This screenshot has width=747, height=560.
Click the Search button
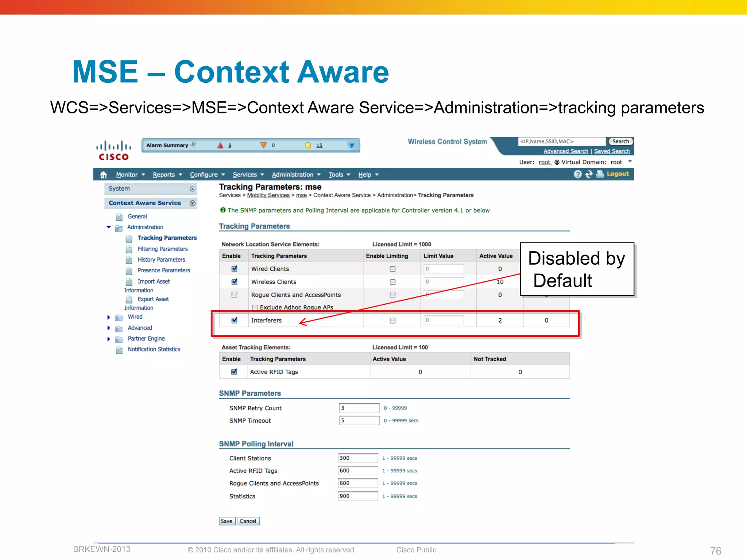620,141
